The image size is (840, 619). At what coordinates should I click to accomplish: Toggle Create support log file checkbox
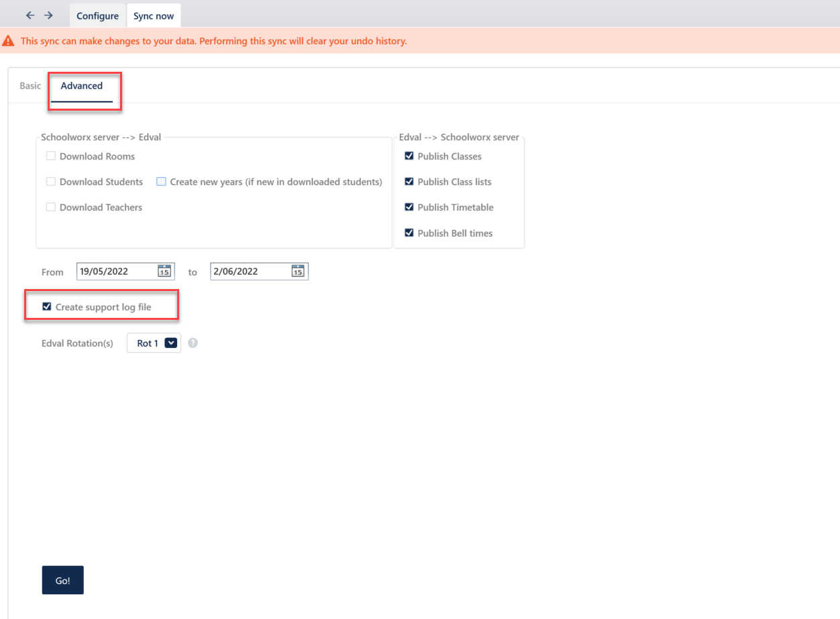click(x=47, y=306)
